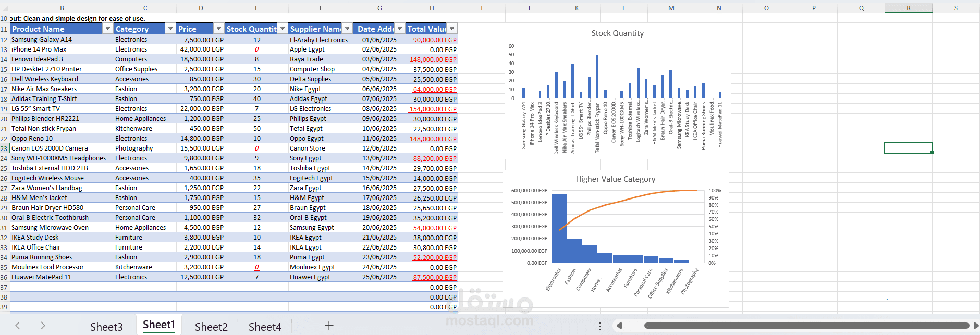Select column N header
This screenshot has height=335, width=980.
[719, 8]
